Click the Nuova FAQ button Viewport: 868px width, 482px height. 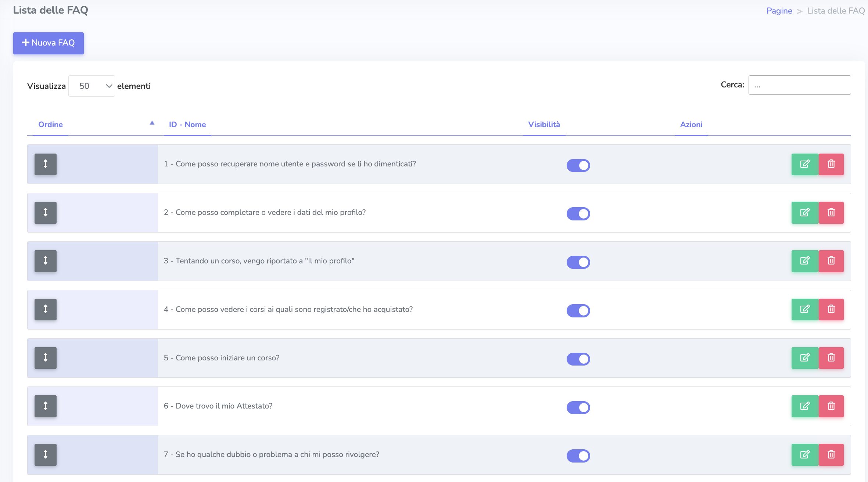coord(49,43)
